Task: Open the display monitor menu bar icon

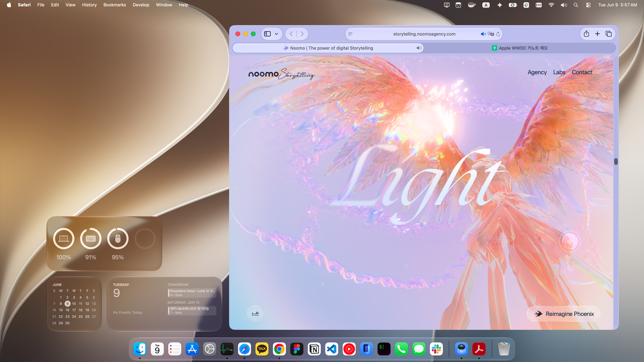Action: pos(447,5)
